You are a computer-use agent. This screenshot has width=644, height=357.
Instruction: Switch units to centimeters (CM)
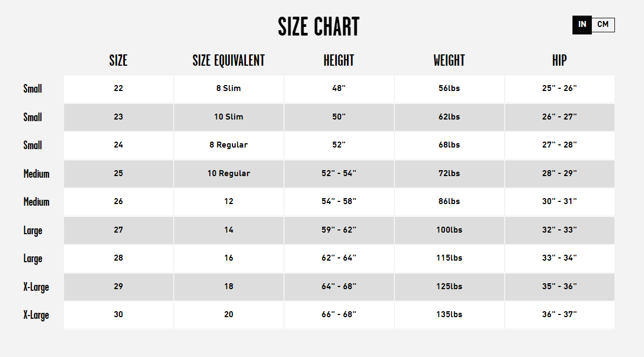[603, 25]
